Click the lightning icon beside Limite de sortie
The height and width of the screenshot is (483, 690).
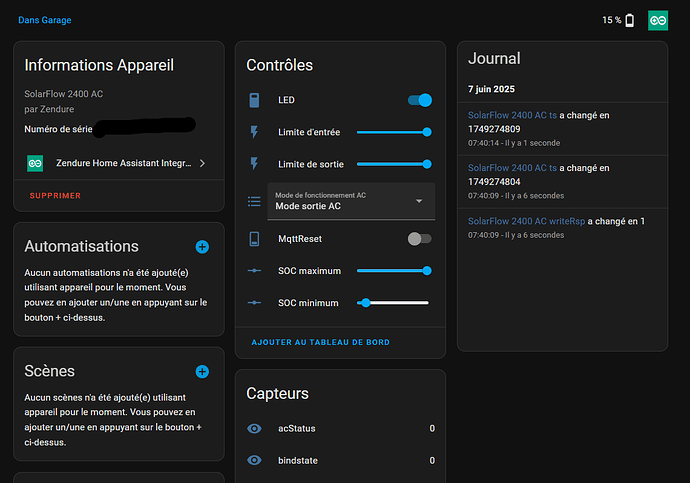click(x=254, y=164)
